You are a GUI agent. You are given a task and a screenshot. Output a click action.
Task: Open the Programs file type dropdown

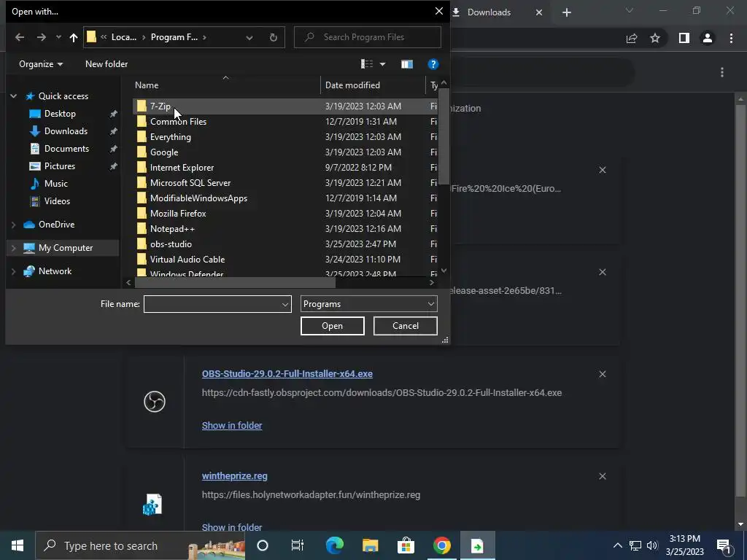click(368, 304)
